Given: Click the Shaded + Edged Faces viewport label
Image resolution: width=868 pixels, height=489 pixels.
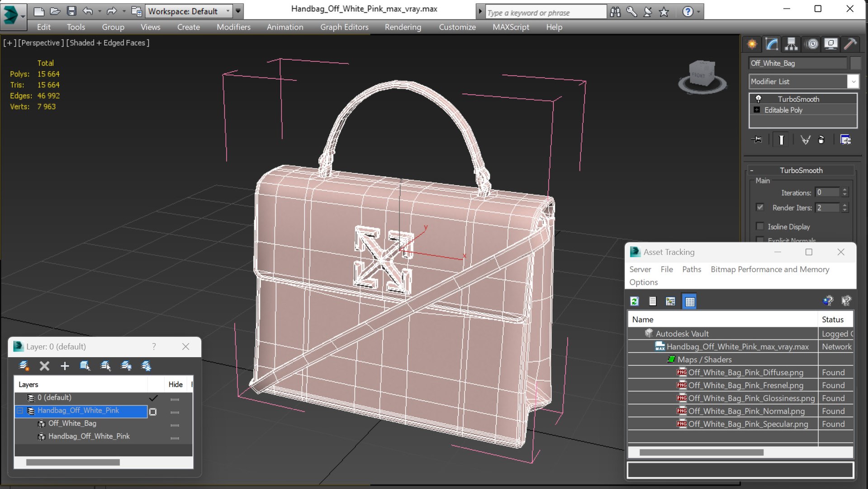Looking at the screenshot, I should 108,43.
